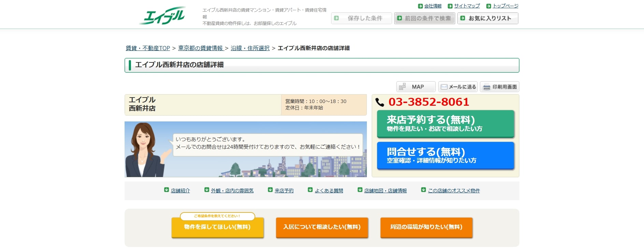Click 入居について相談したい(無料) button
Viewport: 644px width, 250px height.
coord(322,227)
